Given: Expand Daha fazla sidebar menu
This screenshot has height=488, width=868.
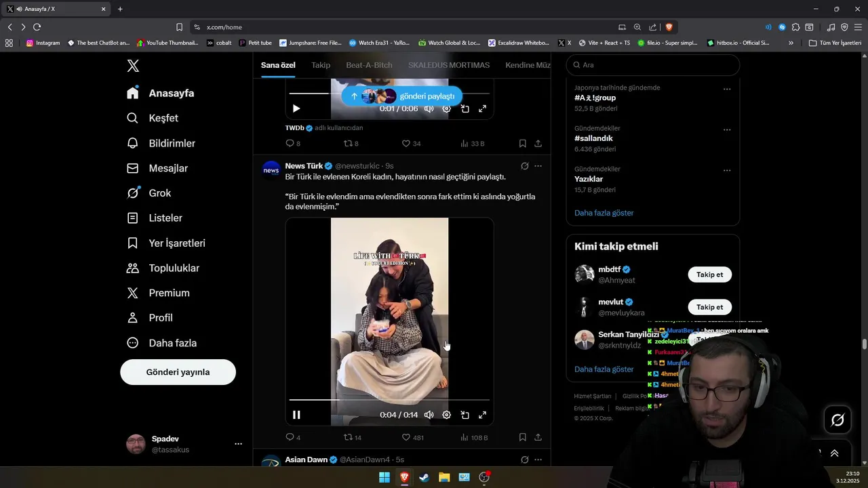Looking at the screenshot, I should coord(161,343).
